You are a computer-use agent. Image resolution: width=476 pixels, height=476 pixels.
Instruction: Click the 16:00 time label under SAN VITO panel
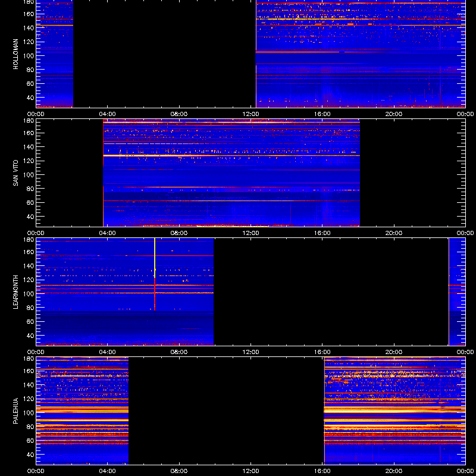(x=322, y=233)
